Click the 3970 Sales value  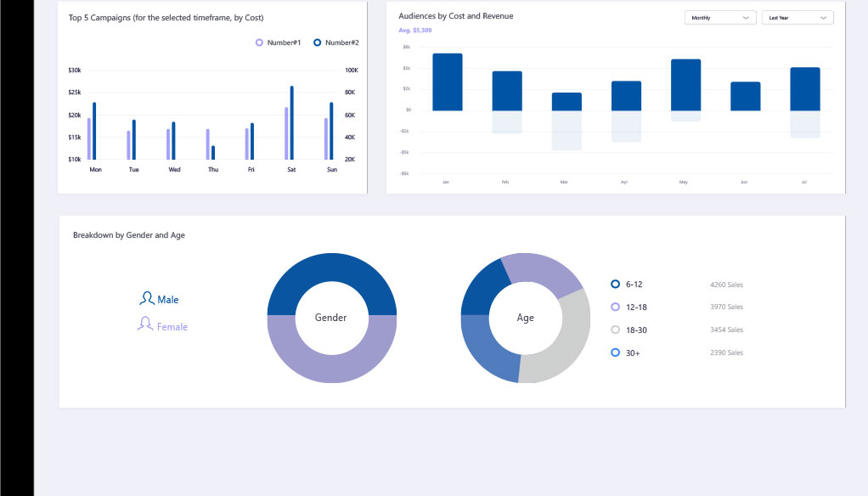pyautogui.click(x=726, y=307)
